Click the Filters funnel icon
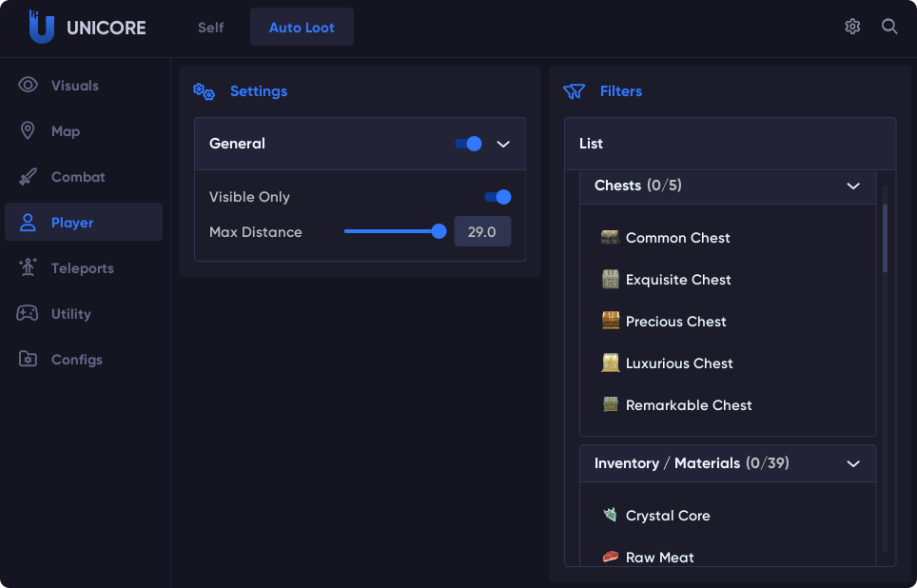This screenshot has height=588, width=917. (574, 91)
